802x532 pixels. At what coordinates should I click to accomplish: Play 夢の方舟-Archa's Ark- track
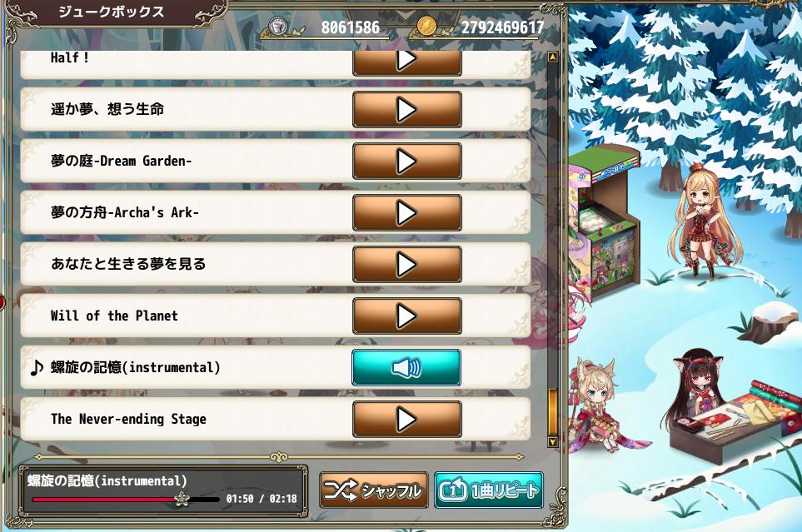click(406, 213)
